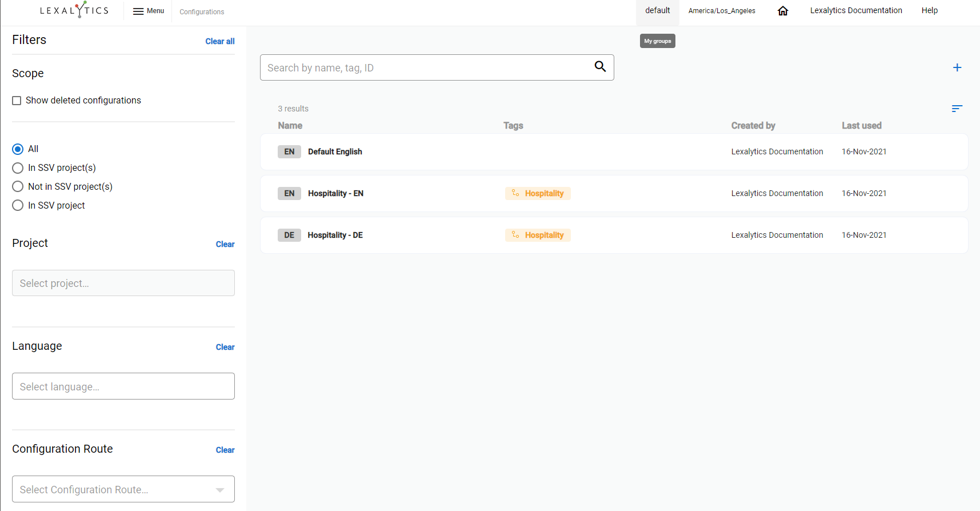Viewport: 980px width, 511px height.
Task: Clear the Configuration Route filter
Action: click(225, 450)
